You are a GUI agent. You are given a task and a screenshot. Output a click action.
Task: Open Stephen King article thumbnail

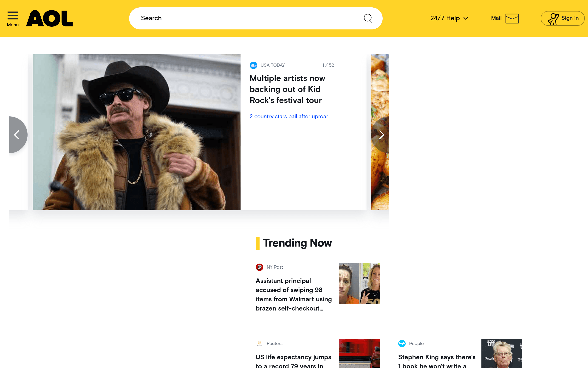(x=501, y=354)
